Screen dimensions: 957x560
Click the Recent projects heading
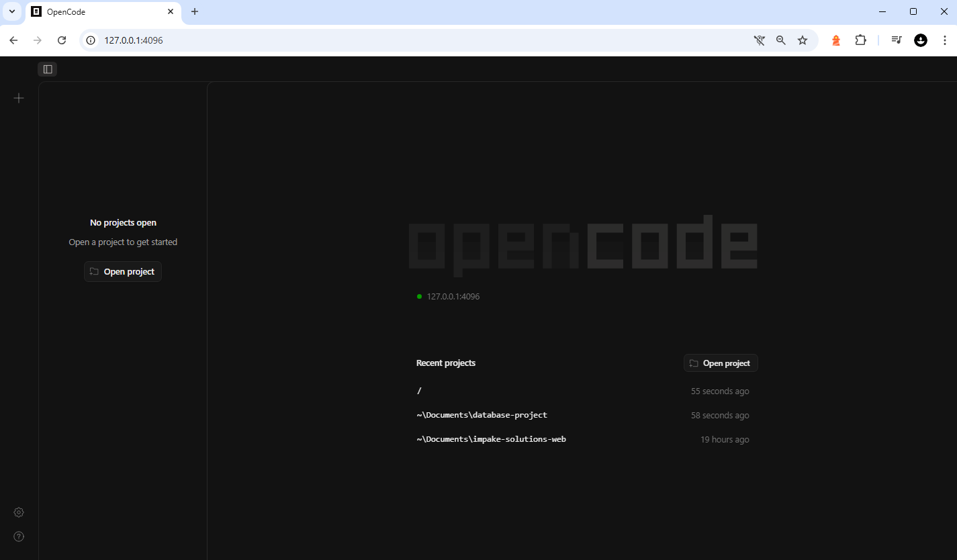[446, 363]
